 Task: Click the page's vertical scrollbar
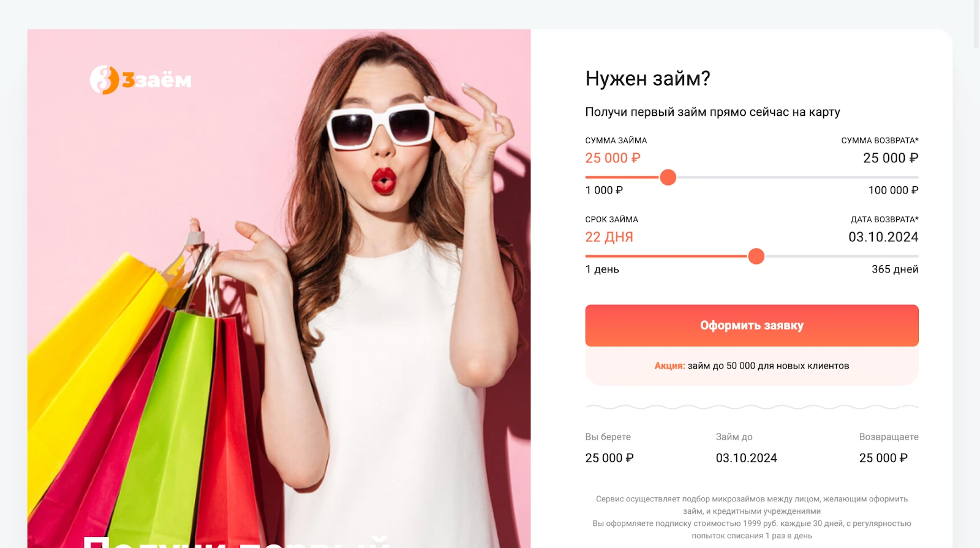click(976, 24)
